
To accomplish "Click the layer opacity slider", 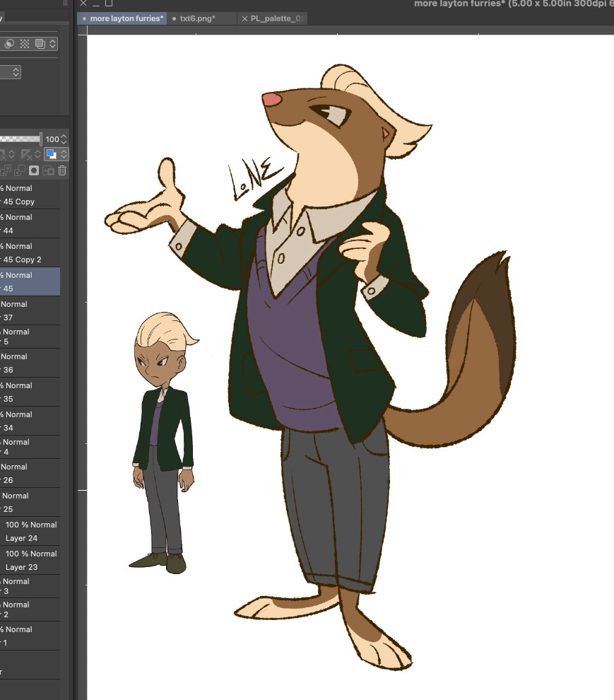I will pyautogui.click(x=21, y=139).
